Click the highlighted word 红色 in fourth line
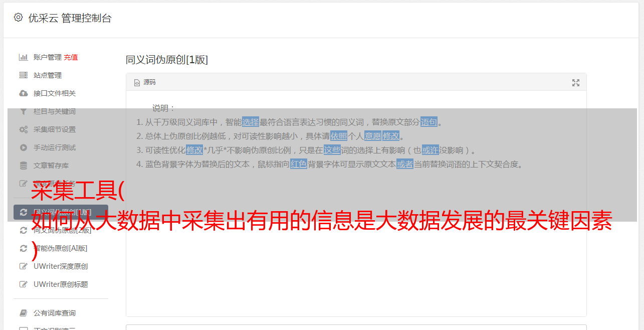Screen dimensions: 644x330 pos(299,164)
